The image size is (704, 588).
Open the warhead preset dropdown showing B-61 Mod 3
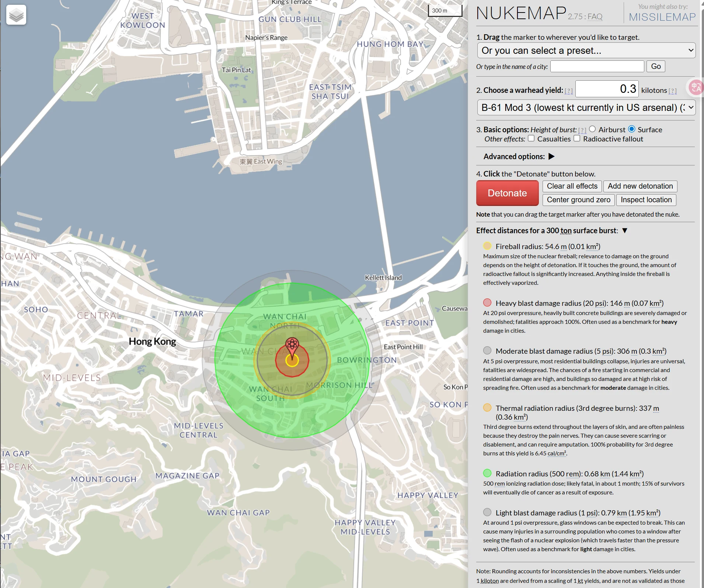pyautogui.click(x=586, y=108)
